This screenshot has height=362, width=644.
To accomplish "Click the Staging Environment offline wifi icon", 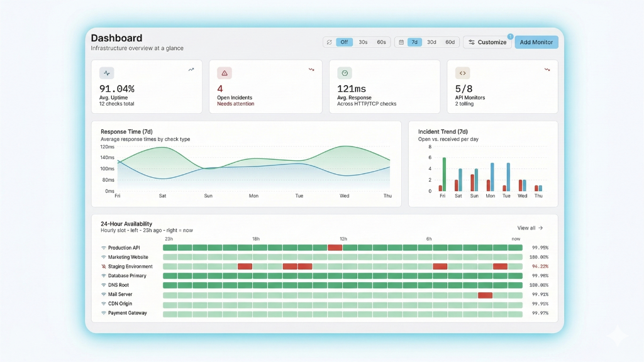I will tap(104, 266).
